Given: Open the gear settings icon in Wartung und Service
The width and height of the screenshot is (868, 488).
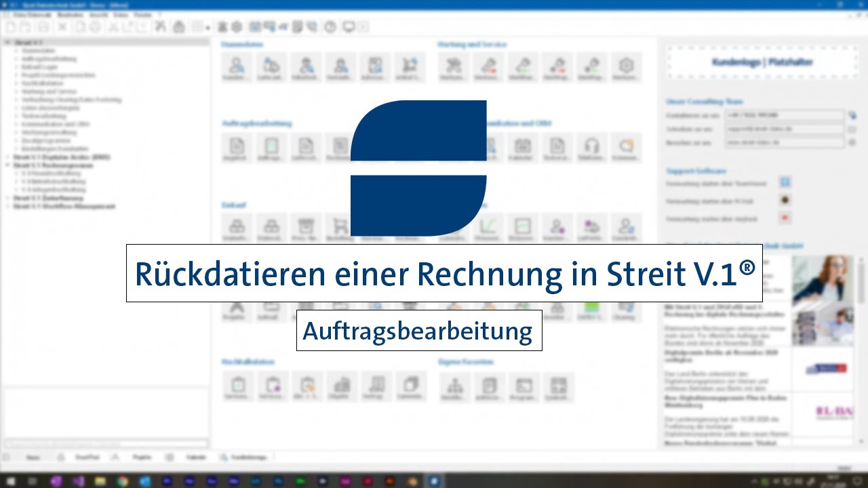Looking at the screenshot, I should [x=626, y=68].
